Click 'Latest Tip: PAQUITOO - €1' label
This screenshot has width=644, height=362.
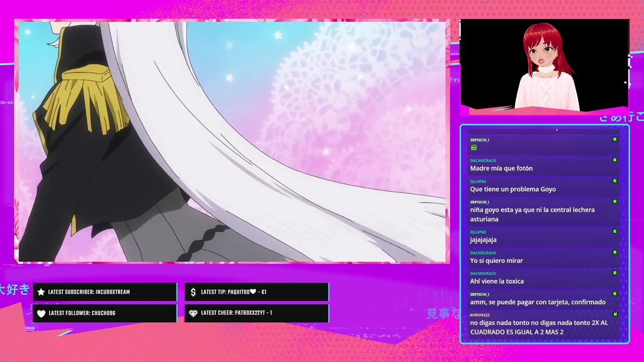[x=233, y=292]
